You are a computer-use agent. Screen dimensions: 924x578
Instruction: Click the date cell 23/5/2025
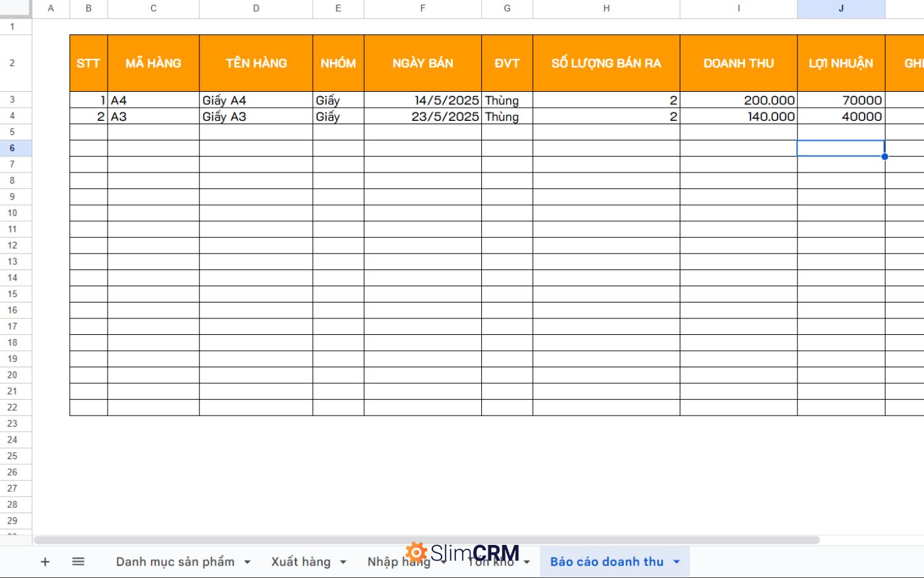coord(422,116)
